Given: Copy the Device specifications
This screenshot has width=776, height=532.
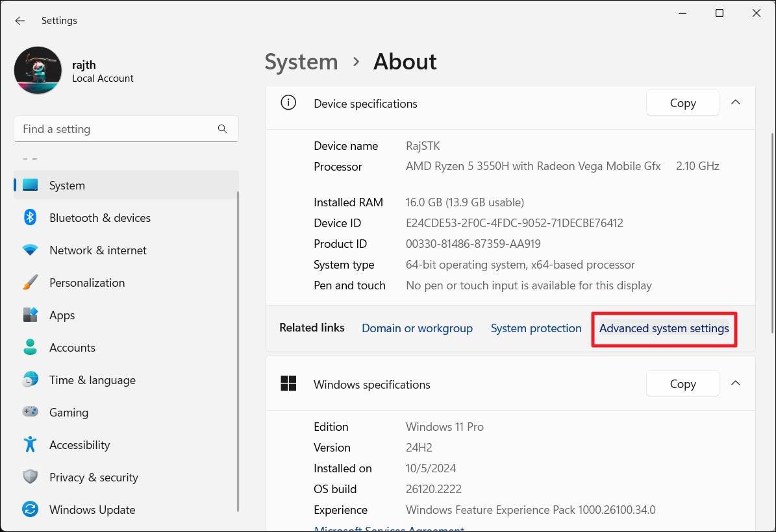Looking at the screenshot, I should coord(682,103).
